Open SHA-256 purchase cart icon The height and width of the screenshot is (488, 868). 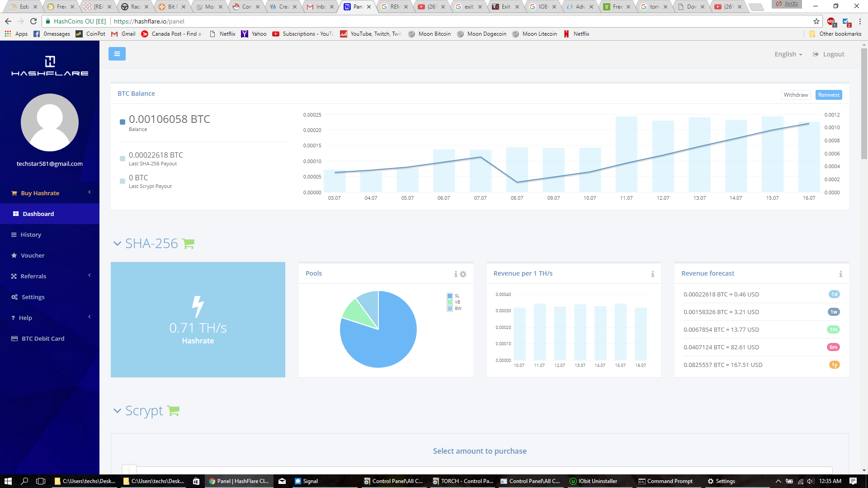tap(188, 244)
